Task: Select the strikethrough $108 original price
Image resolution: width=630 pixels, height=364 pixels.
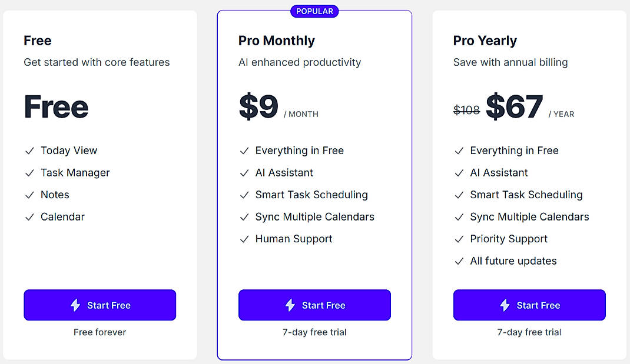Action: click(x=467, y=110)
